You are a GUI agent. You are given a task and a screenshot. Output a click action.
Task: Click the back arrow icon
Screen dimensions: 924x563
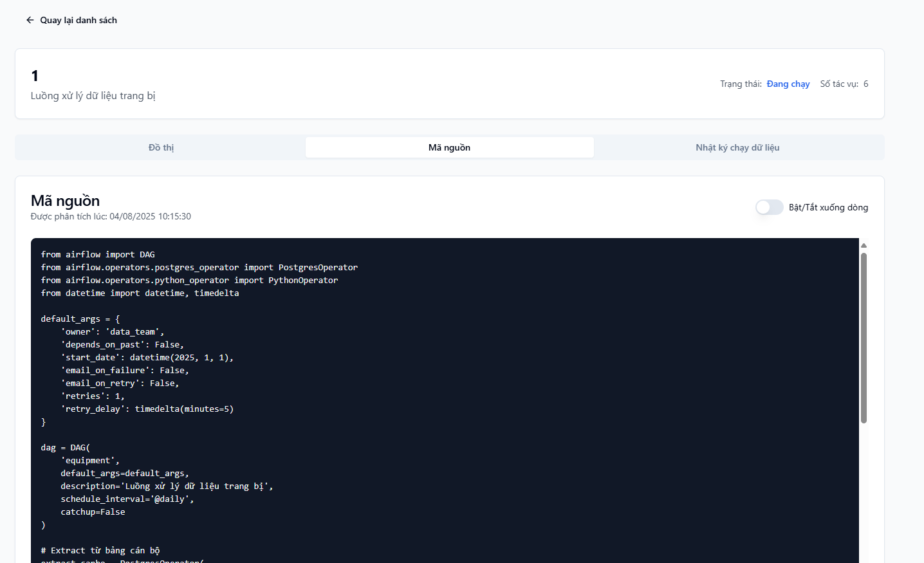point(30,20)
